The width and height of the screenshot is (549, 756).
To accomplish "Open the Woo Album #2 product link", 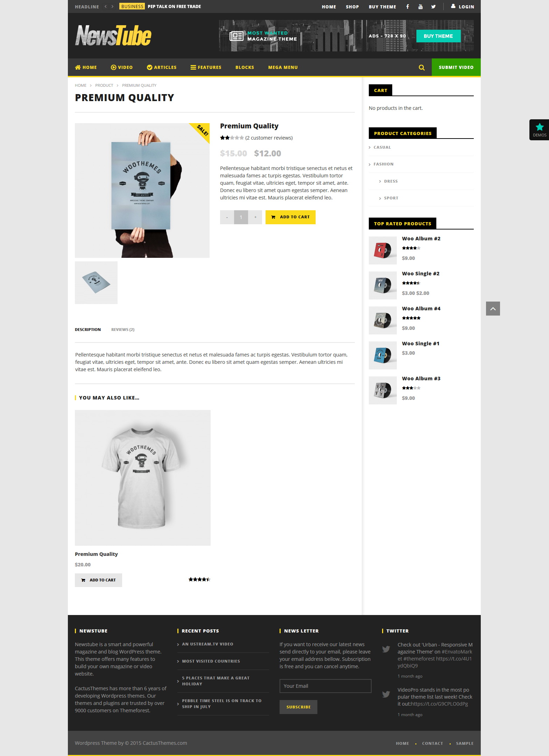I will [x=421, y=239].
